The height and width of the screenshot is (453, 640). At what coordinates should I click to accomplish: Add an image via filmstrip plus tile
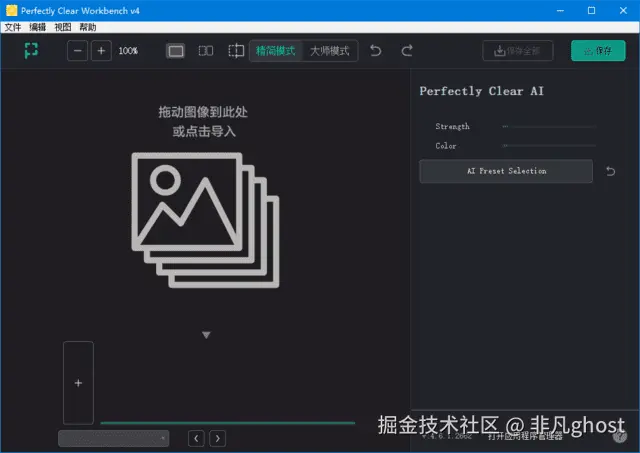pos(78,383)
